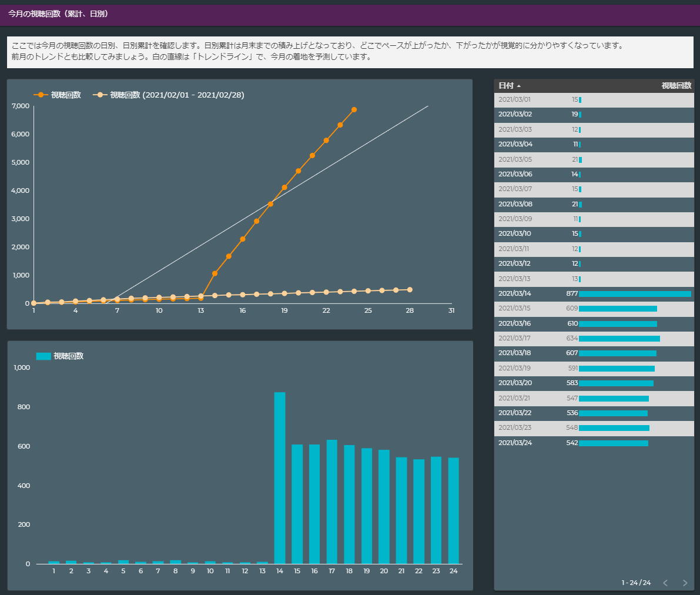Screen dimensions: 700x595
Task: Select the last orange data point on cumulative line
Action: coord(354,109)
